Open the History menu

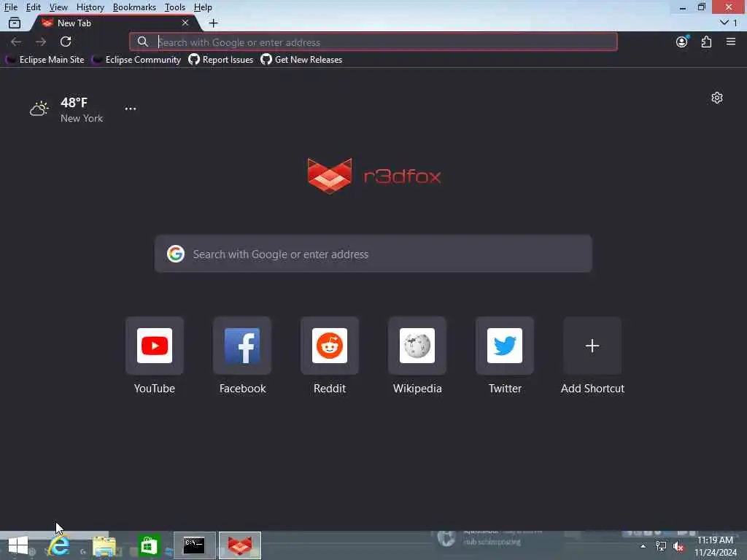tap(90, 7)
